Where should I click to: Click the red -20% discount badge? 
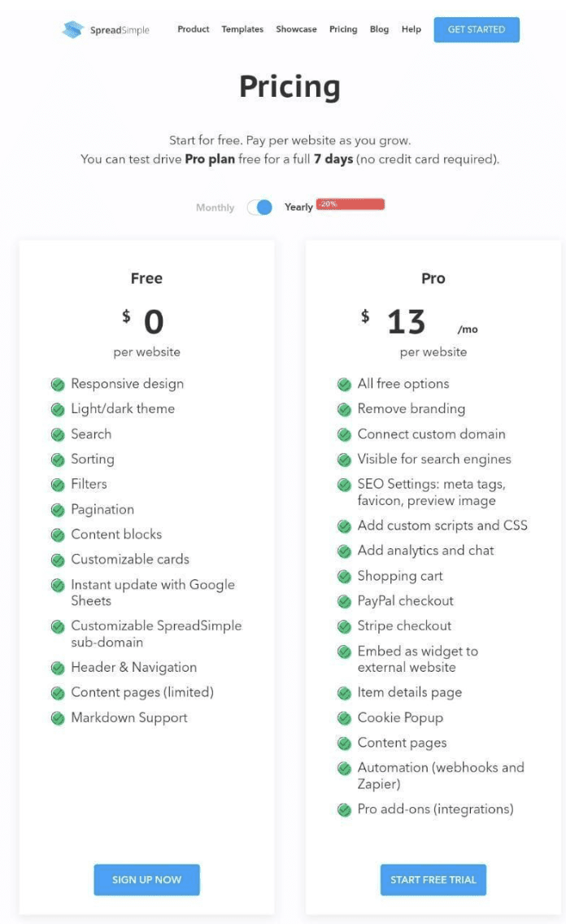click(x=350, y=205)
